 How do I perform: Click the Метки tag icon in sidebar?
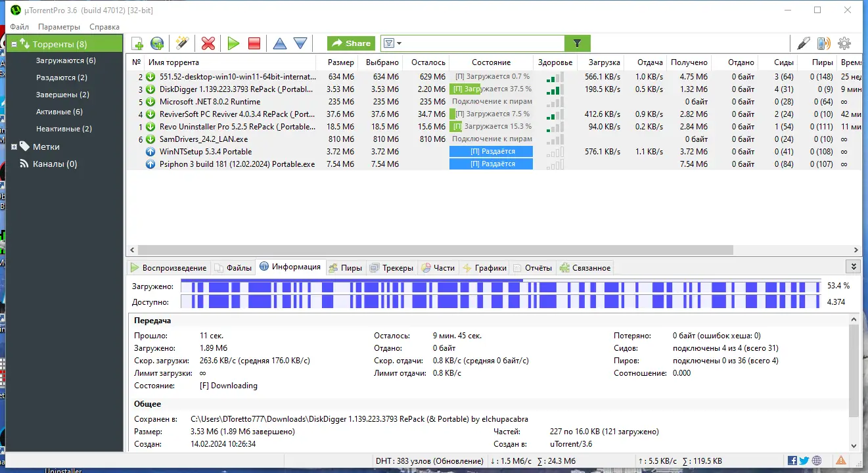pos(24,146)
